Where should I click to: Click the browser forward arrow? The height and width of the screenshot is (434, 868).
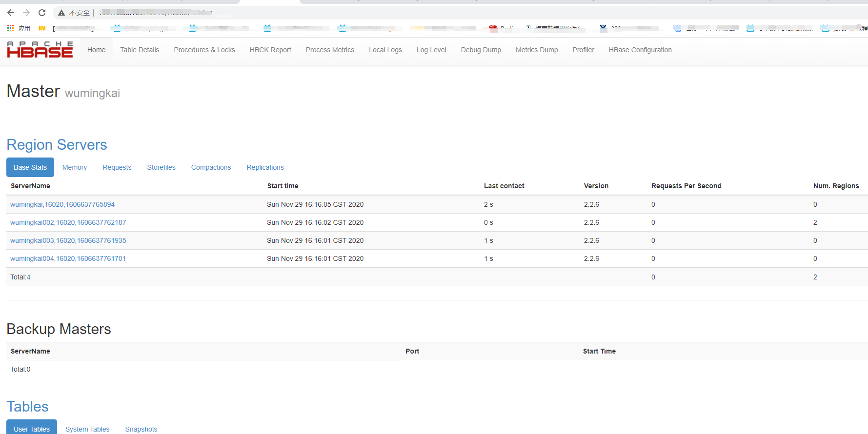click(26, 13)
